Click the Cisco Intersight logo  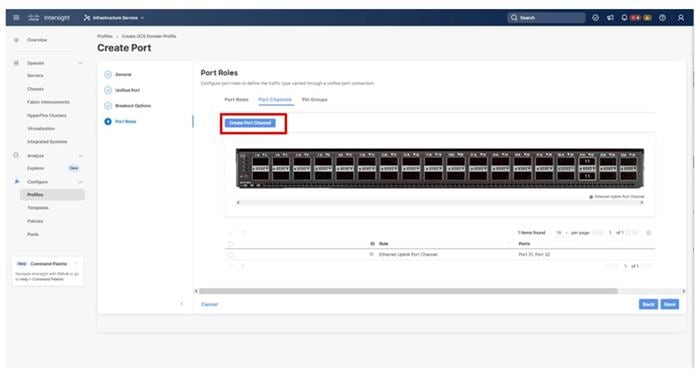point(49,17)
